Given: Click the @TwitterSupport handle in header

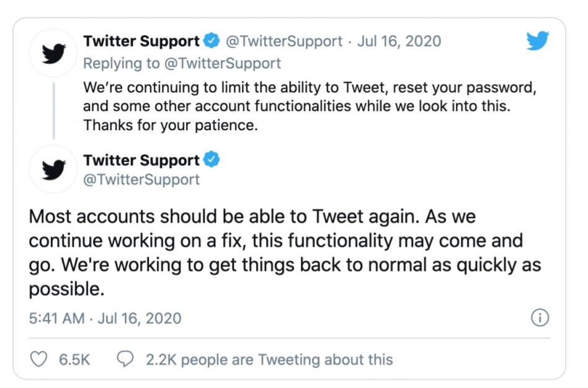Looking at the screenshot, I should (283, 42).
